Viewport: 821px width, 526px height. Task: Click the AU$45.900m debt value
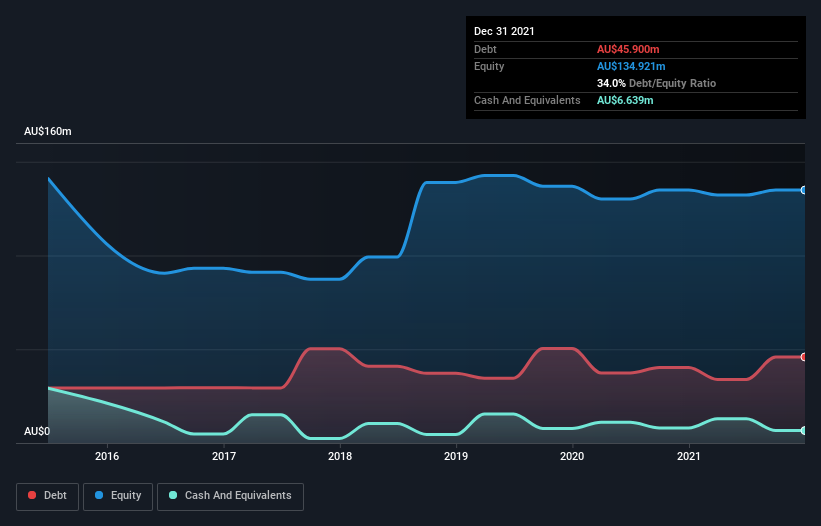pos(628,49)
